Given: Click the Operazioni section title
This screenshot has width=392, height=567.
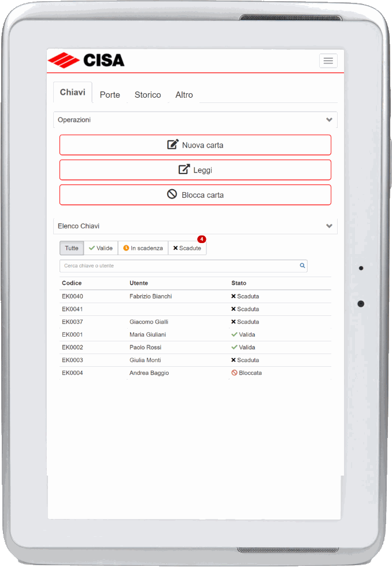Looking at the screenshot, I should [74, 120].
